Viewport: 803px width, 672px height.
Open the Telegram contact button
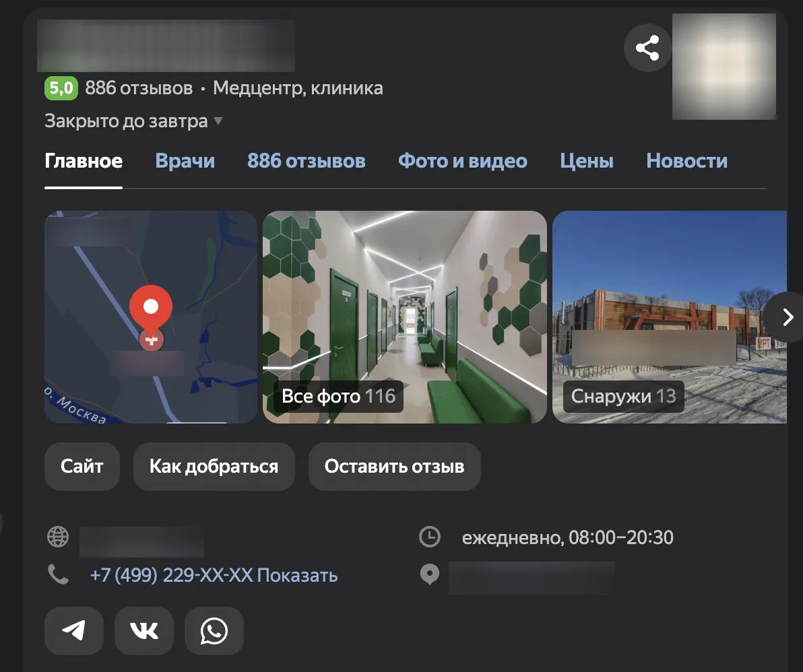tap(74, 630)
